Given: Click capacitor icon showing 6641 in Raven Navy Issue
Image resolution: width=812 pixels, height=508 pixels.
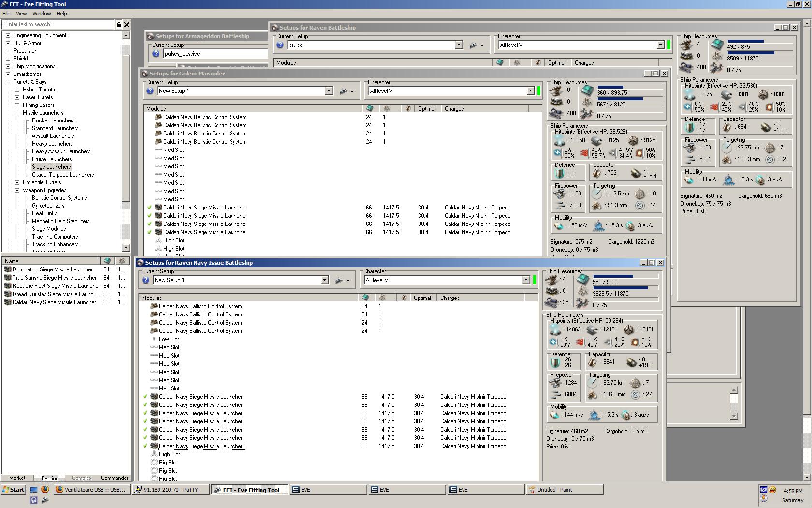Looking at the screenshot, I should click(x=593, y=362).
